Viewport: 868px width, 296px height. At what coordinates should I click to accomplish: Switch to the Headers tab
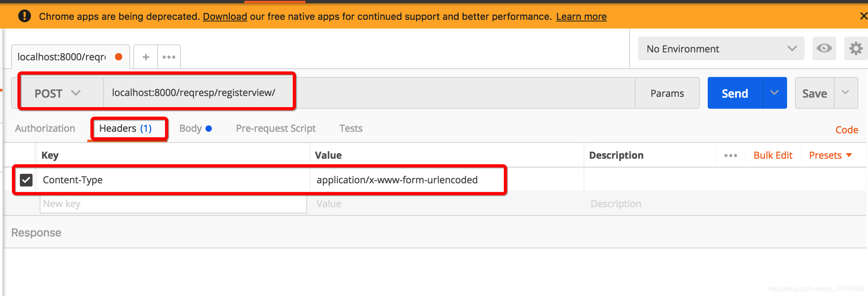click(125, 128)
